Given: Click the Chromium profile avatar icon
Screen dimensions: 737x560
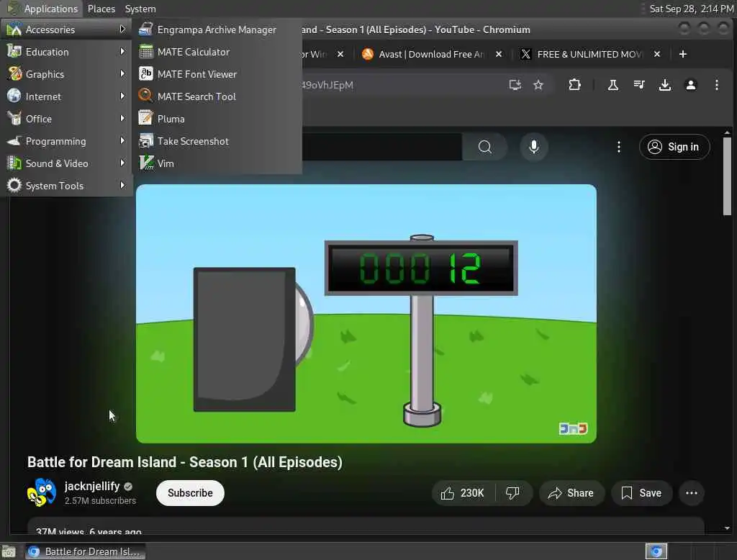Looking at the screenshot, I should click(690, 85).
